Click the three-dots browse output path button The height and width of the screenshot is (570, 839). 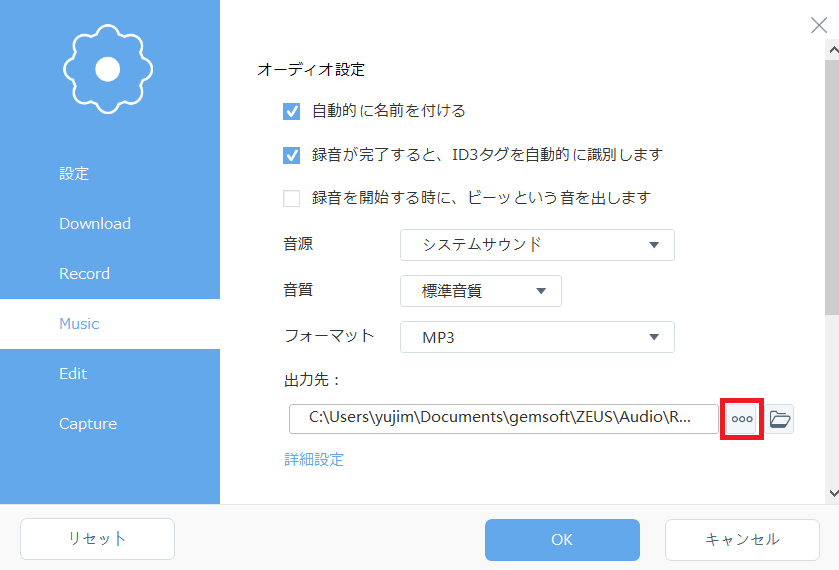click(742, 419)
